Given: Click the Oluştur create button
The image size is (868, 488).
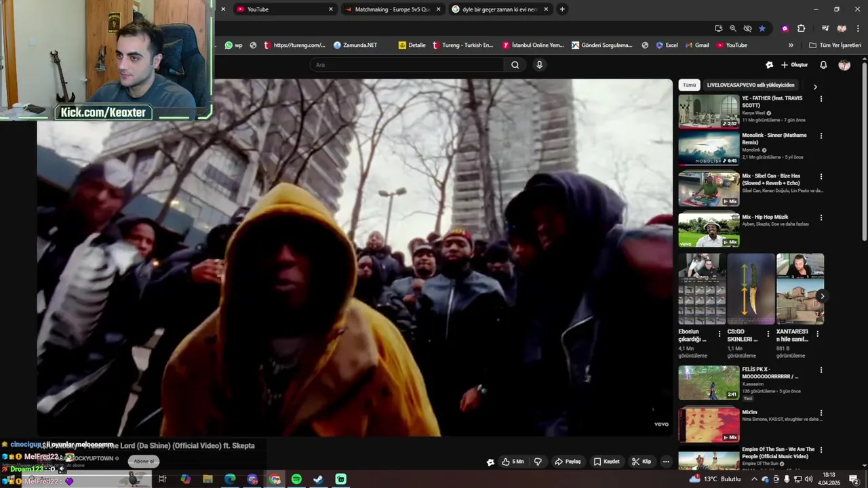Looking at the screenshot, I should 794,65.
